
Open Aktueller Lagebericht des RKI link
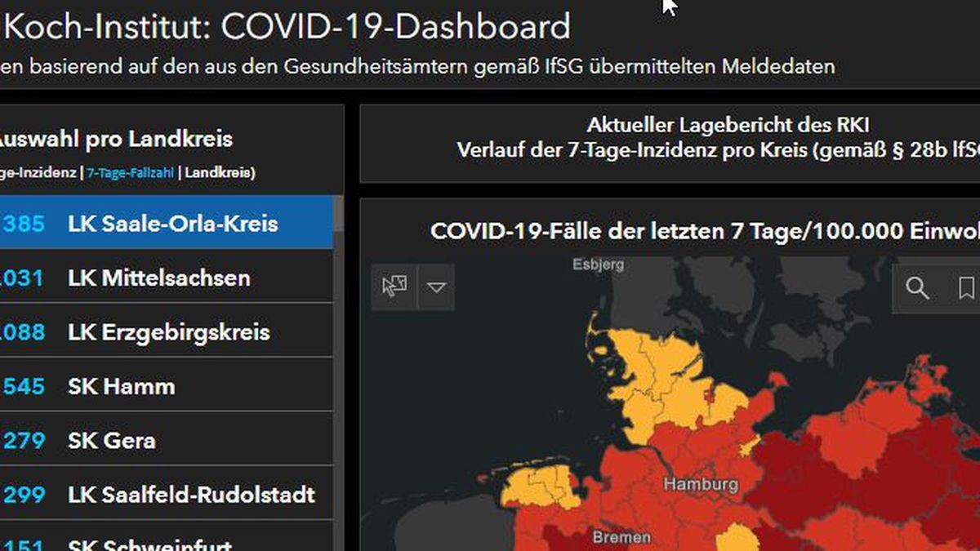[x=728, y=126]
